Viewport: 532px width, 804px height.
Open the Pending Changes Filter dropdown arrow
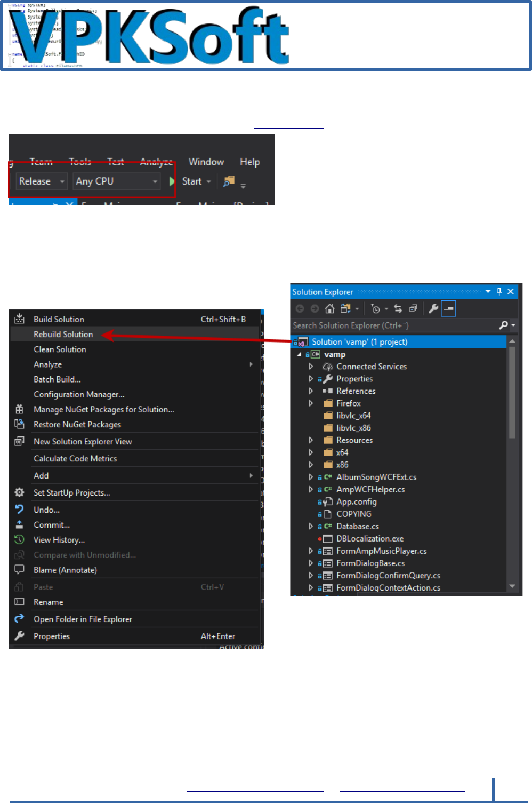click(x=386, y=309)
